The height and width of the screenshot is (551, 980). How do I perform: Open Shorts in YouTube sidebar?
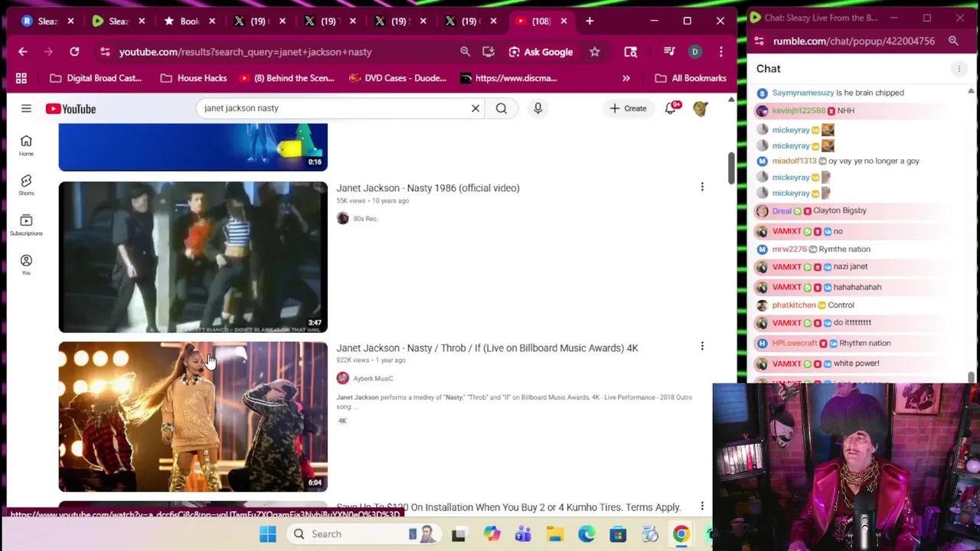(26, 184)
